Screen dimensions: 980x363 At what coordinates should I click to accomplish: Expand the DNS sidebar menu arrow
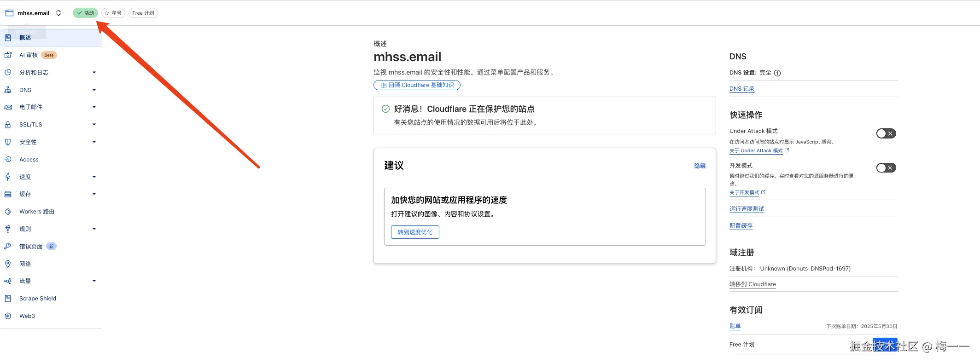point(94,90)
